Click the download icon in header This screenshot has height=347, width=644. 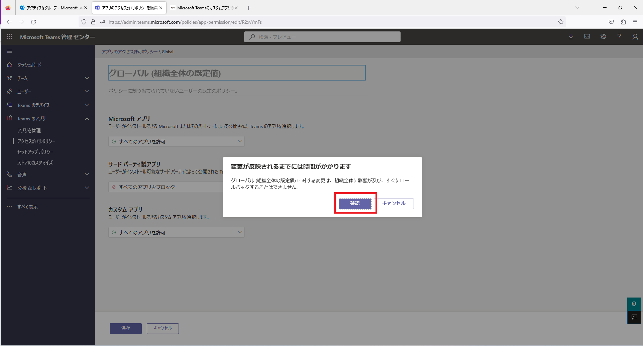[x=571, y=37]
